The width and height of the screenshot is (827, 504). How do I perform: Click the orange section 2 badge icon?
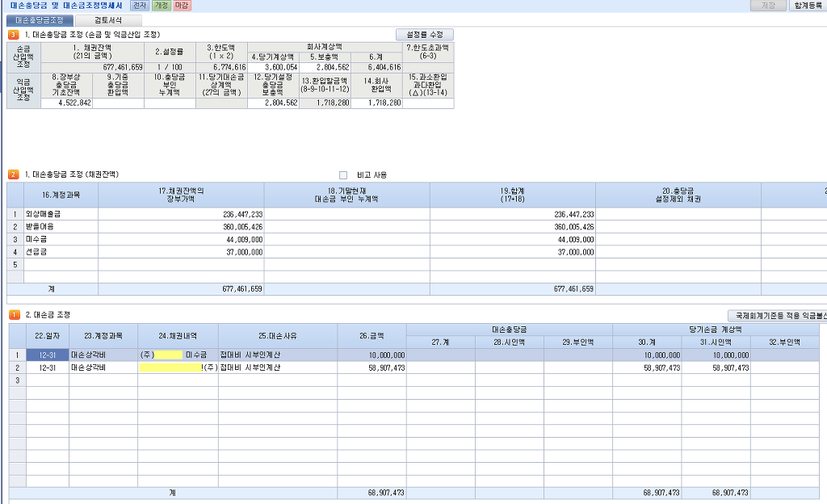pos(13,174)
